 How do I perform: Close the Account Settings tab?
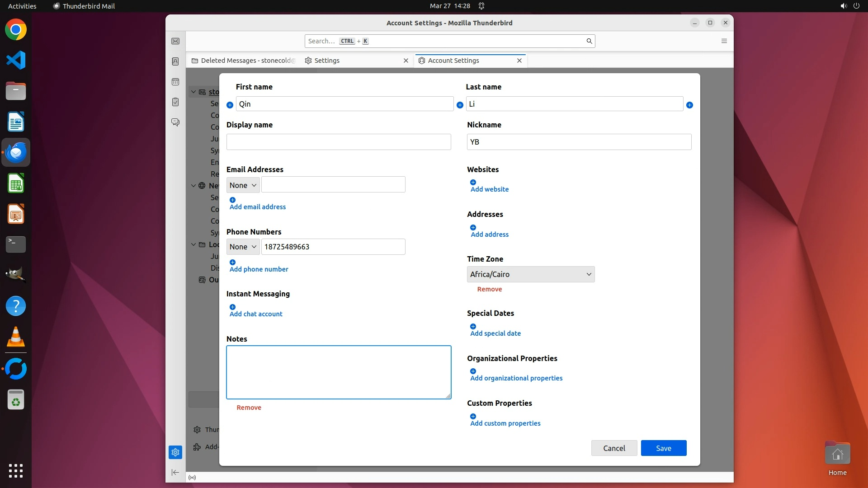[x=519, y=61]
